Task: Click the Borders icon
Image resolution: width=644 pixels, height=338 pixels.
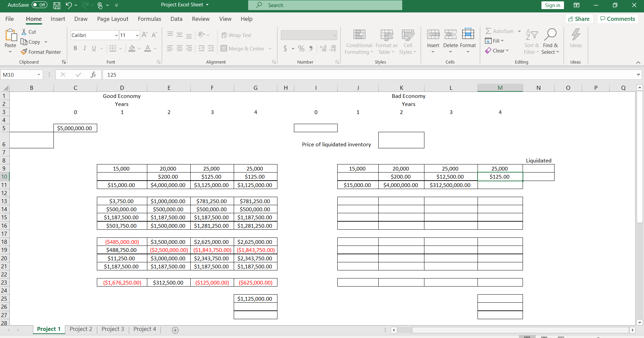Action: point(113,48)
